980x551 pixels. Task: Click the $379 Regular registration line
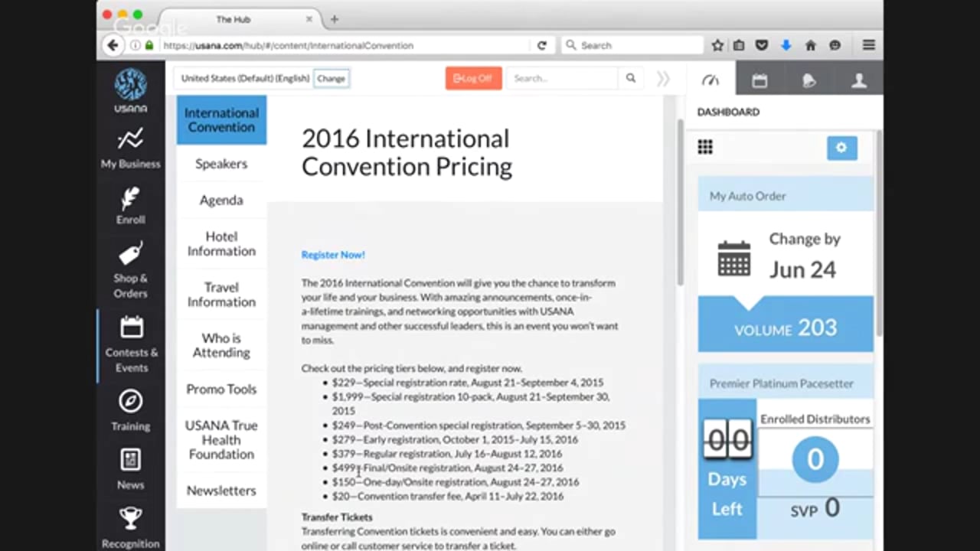click(x=447, y=454)
